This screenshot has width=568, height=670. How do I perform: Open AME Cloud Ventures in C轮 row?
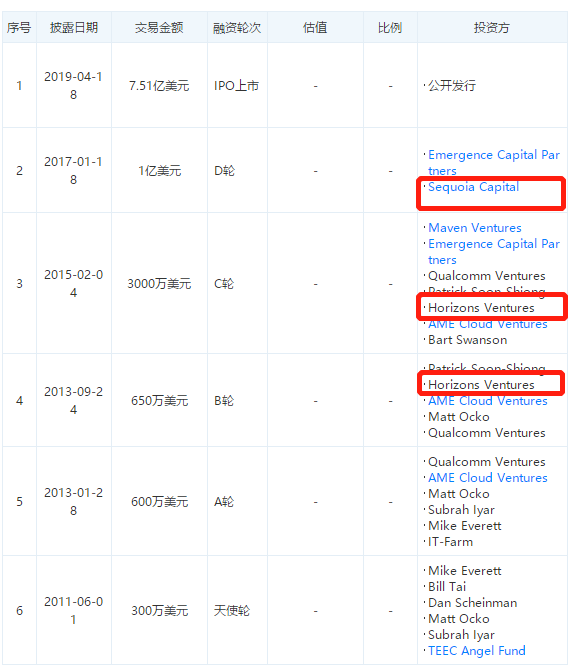[488, 324]
